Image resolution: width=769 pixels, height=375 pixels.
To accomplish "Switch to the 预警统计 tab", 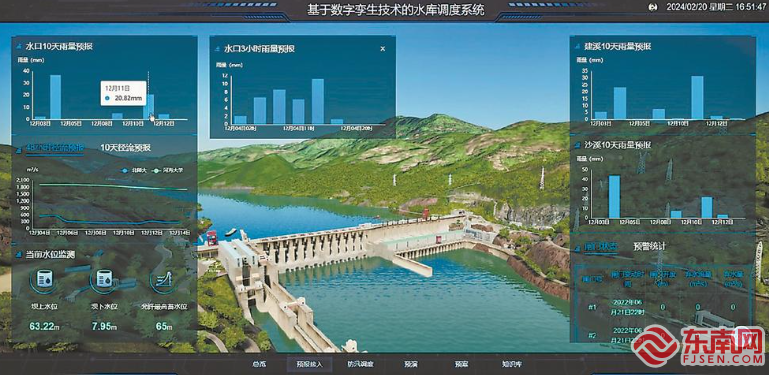I will point(649,246).
